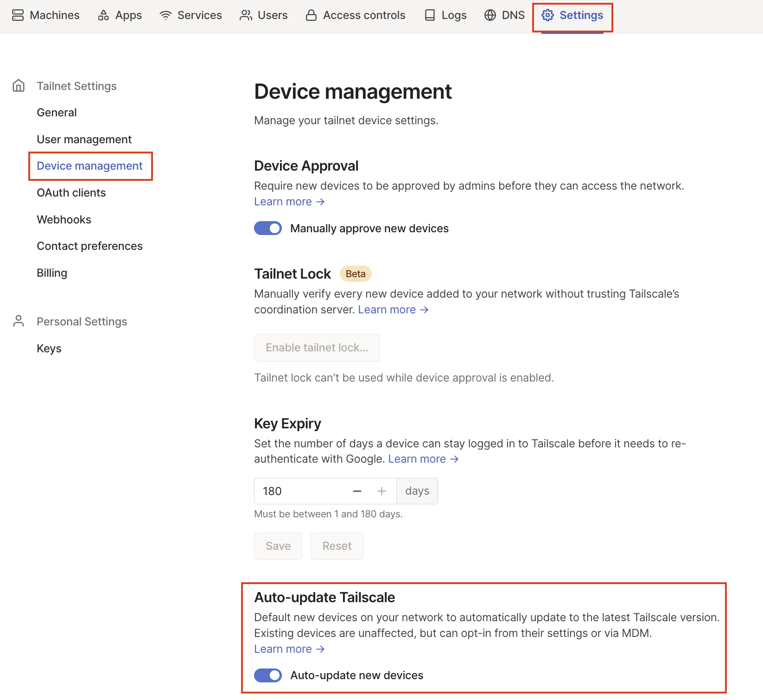Click the DNS globe icon
Screen dimensions: 763x700
click(490, 15)
